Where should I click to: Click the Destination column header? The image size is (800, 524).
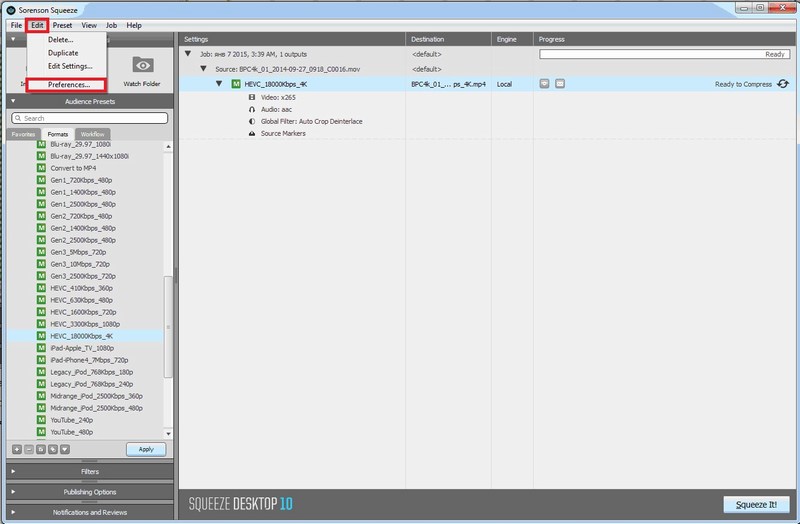(448, 39)
